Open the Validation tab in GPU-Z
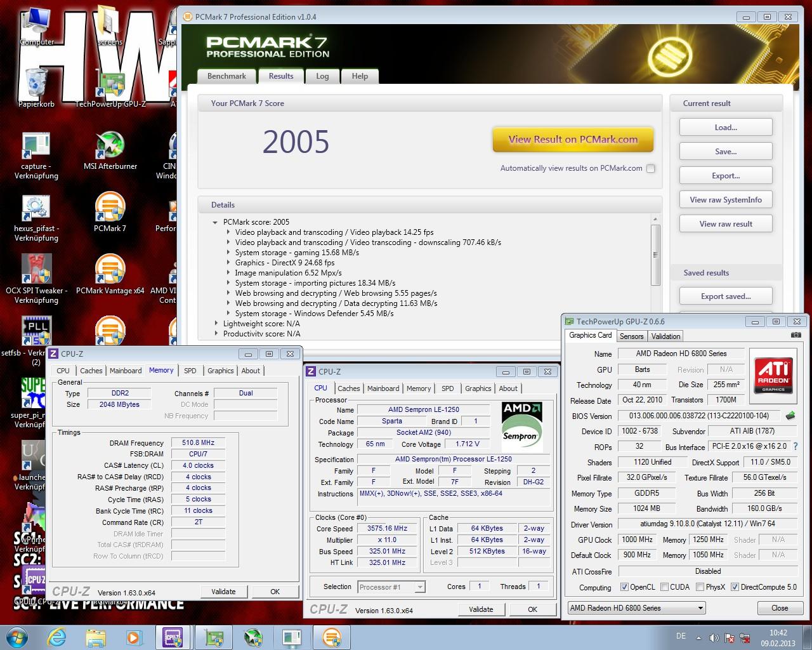This screenshot has width=812, height=650. [665, 336]
